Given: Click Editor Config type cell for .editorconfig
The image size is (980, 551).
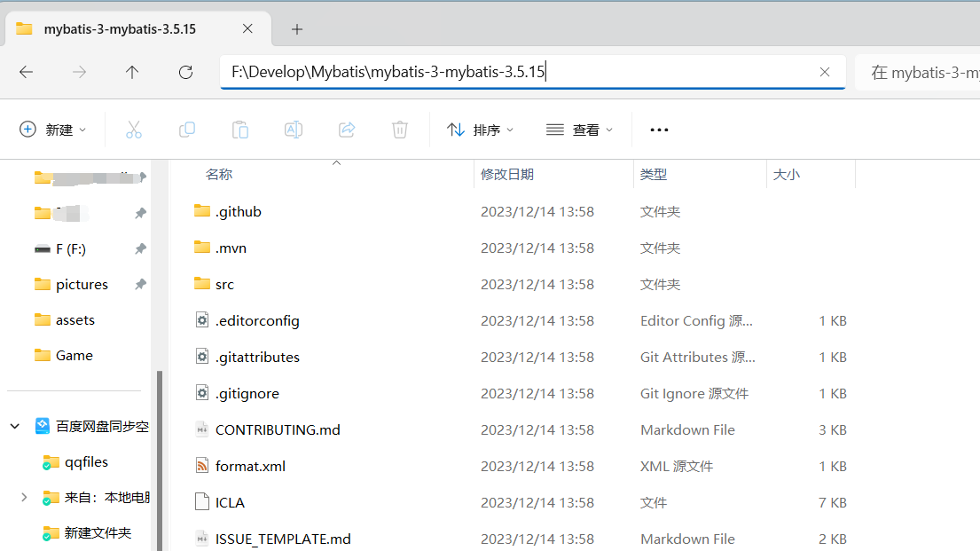Looking at the screenshot, I should click(x=696, y=321).
